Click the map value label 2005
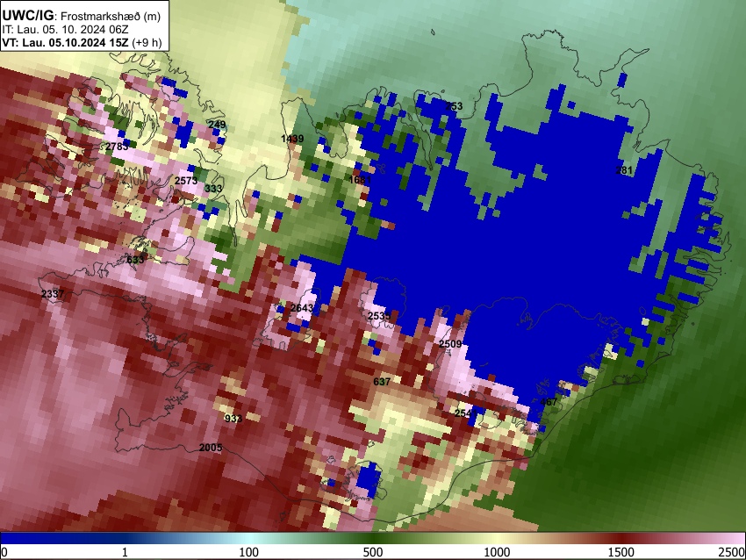 [211, 448]
